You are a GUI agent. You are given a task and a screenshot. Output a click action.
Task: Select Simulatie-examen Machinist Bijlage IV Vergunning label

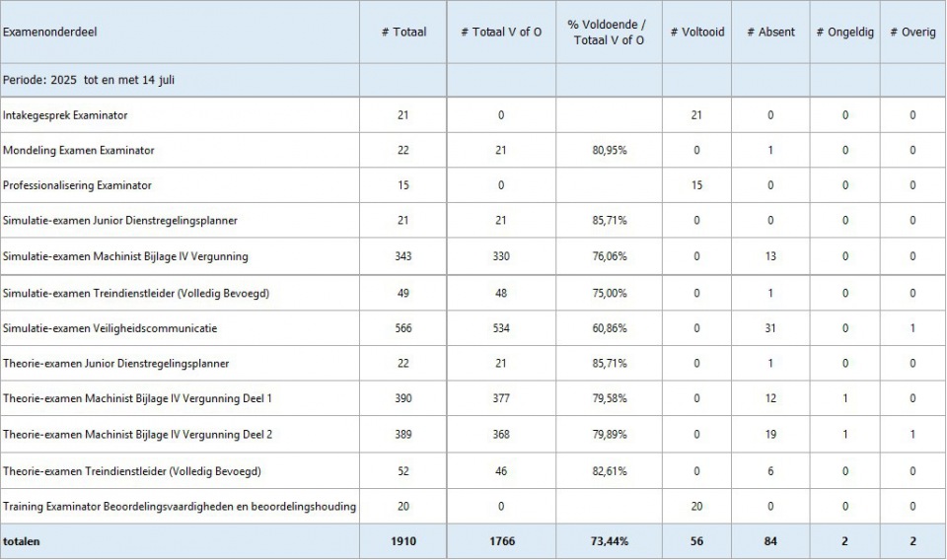[125, 256]
